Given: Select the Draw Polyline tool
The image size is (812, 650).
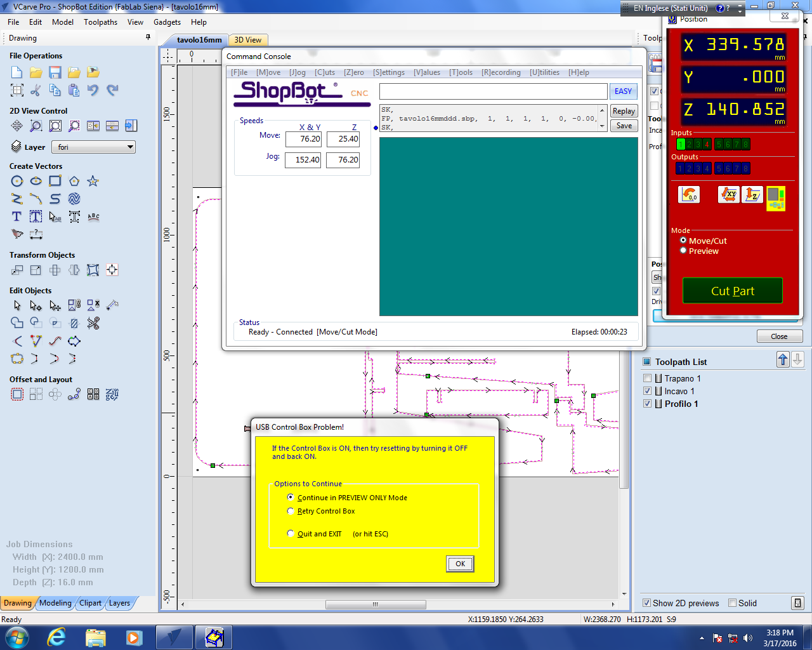Looking at the screenshot, I should [x=17, y=199].
